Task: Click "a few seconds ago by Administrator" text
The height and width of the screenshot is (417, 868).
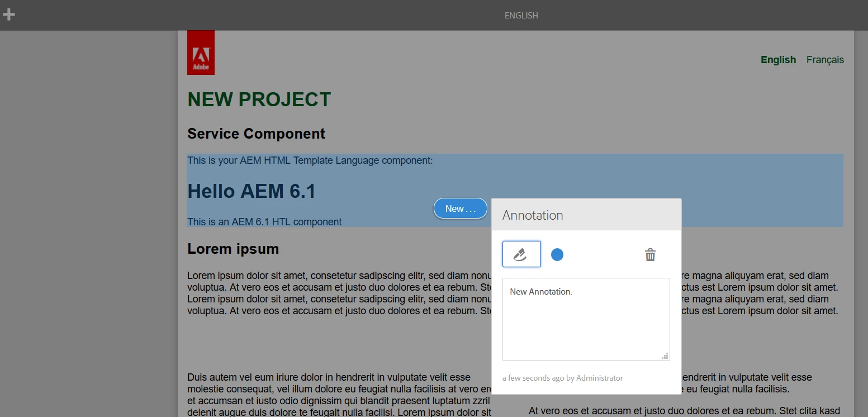Action: point(562,378)
